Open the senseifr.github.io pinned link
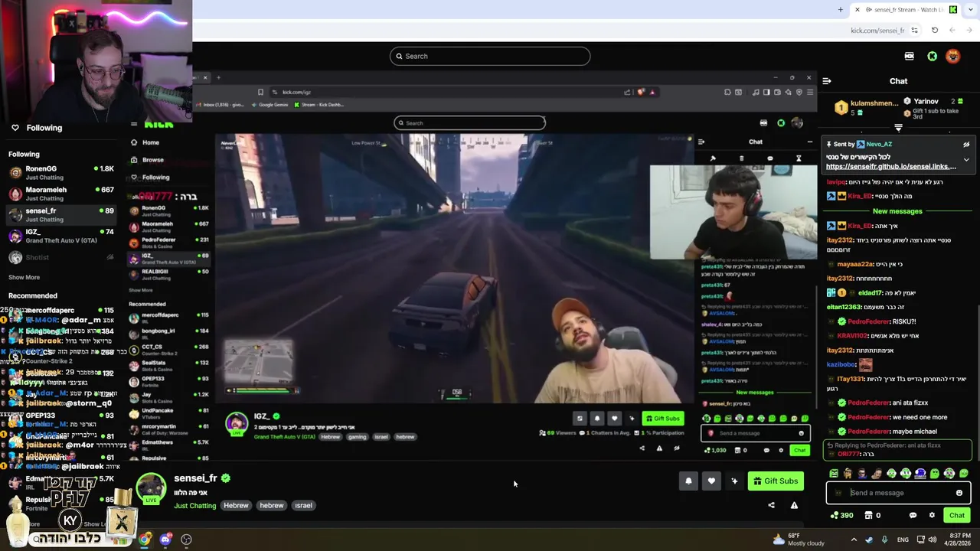The height and width of the screenshot is (551, 980). pos(891,166)
